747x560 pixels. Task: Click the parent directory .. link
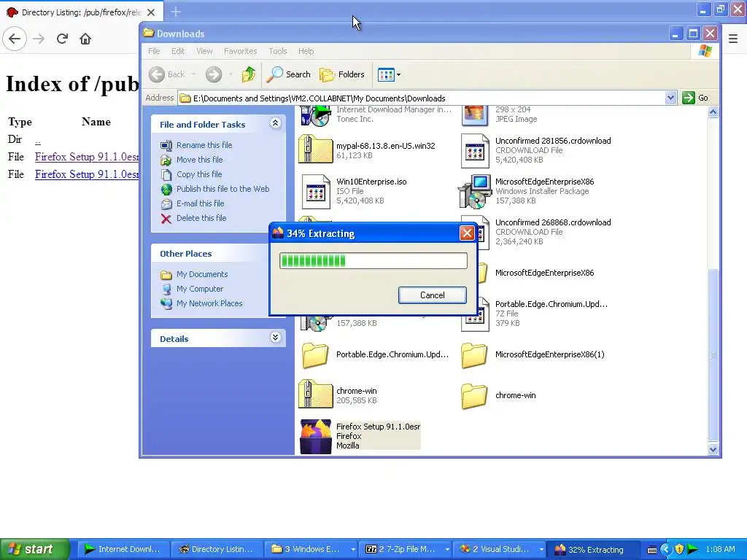[x=38, y=140]
